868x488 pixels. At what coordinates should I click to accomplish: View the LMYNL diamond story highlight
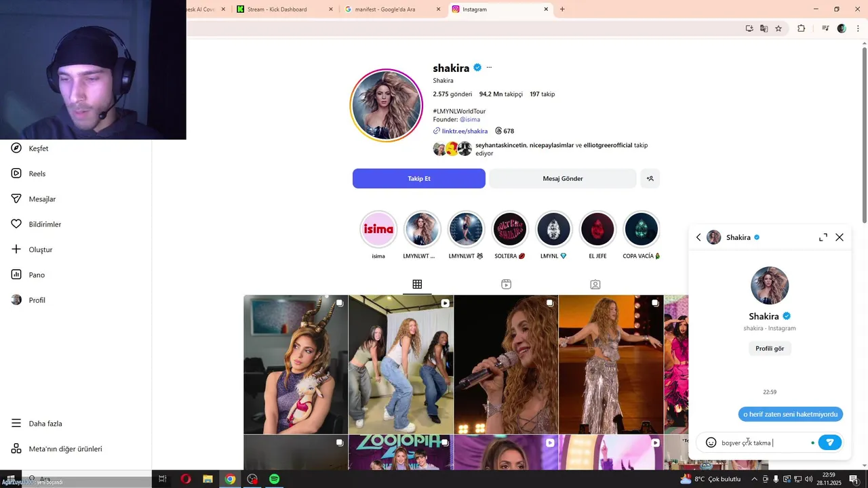click(x=553, y=230)
